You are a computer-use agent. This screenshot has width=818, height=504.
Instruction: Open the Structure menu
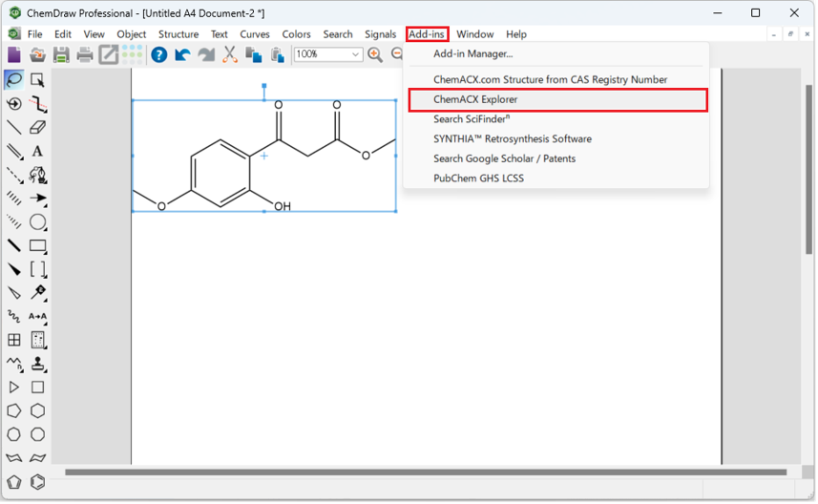click(178, 34)
